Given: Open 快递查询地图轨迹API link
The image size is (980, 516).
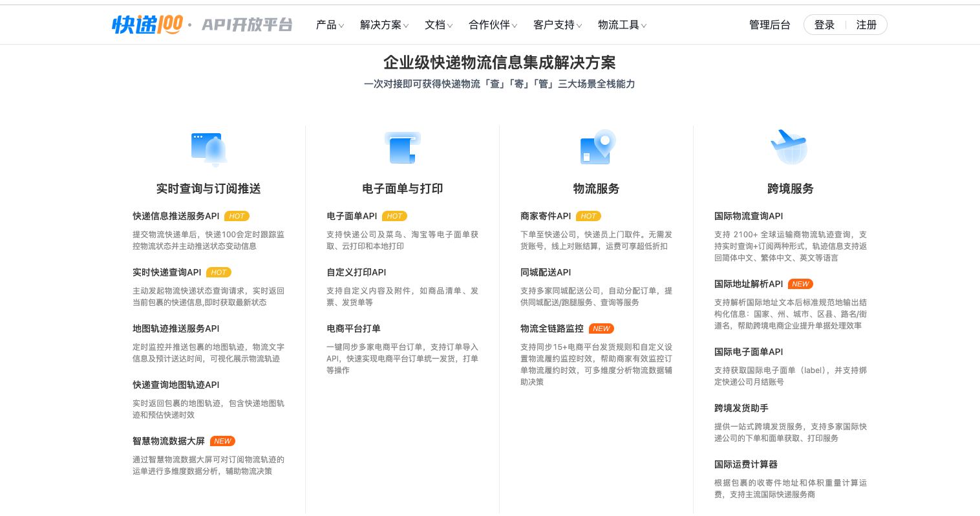Looking at the screenshot, I should (176, 385).
